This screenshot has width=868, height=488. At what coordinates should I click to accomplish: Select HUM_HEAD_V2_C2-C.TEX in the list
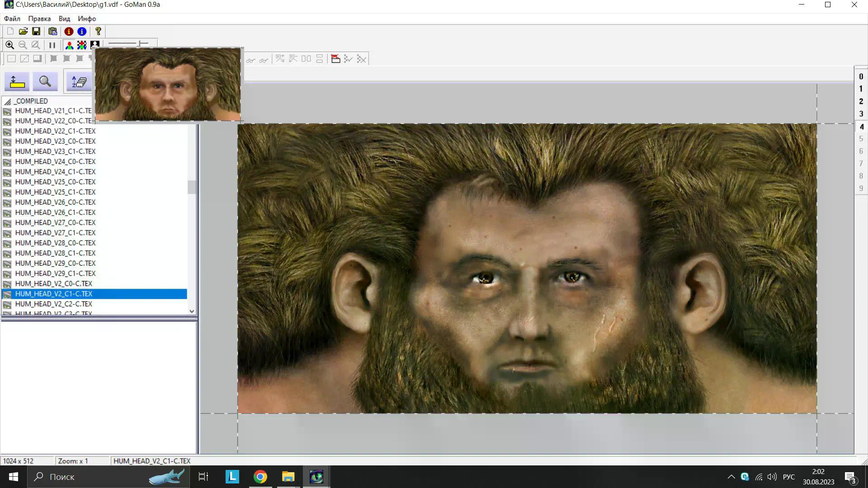pyautogui.click(x=53, y=304)
